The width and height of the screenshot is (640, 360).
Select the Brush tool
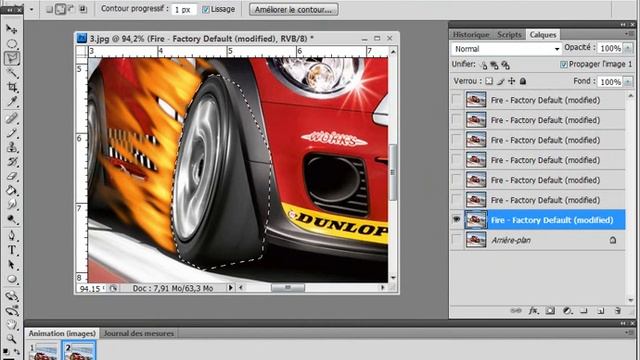tap(11, 133)
